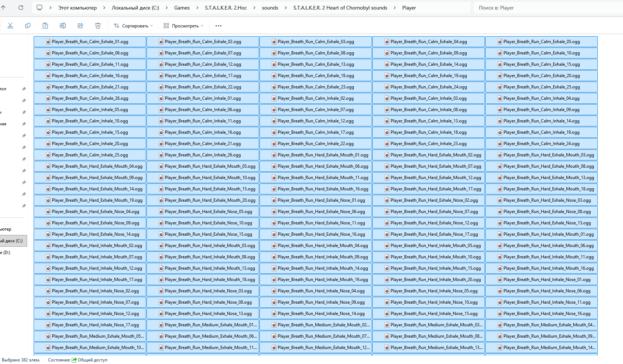Click the file icon beside Player_Breath_Run_Calm_Inhale_13.ogg
This screenshot has width=623, height=364.
pos(387,121)
